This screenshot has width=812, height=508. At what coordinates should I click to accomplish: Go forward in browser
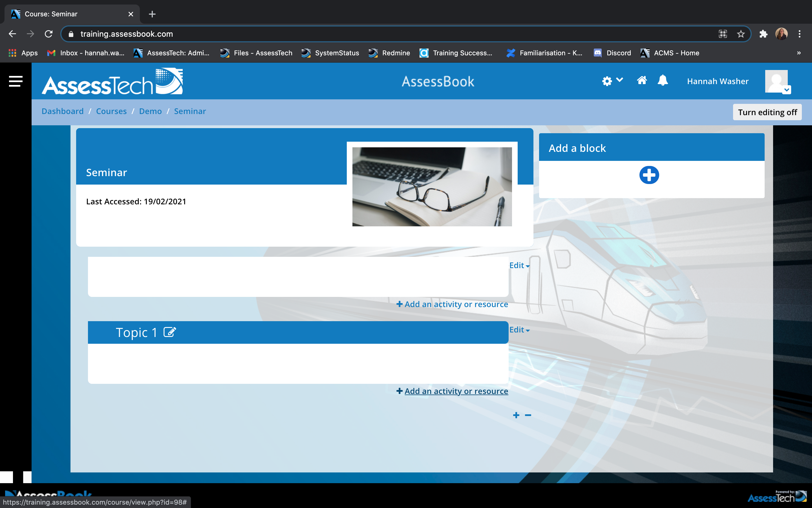click(30, 34)
